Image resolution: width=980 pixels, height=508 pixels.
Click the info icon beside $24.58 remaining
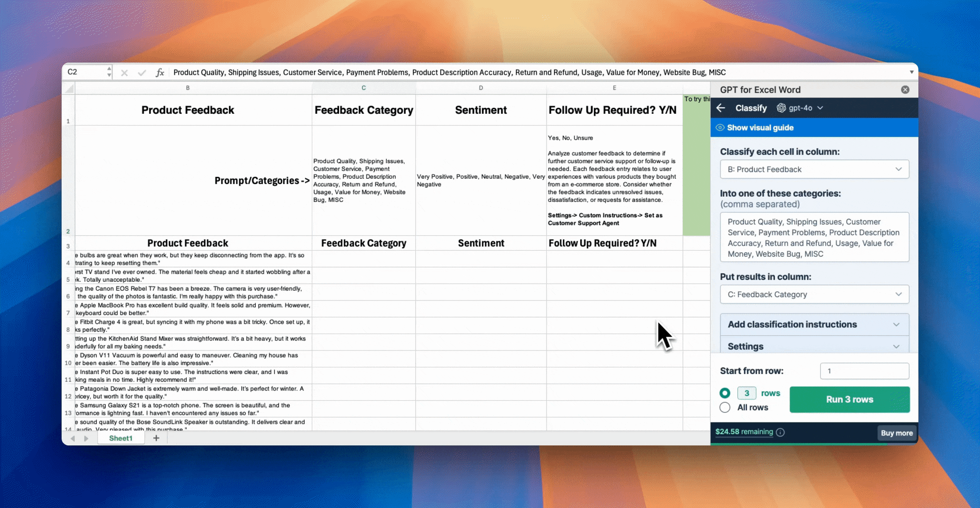(780, 432)
